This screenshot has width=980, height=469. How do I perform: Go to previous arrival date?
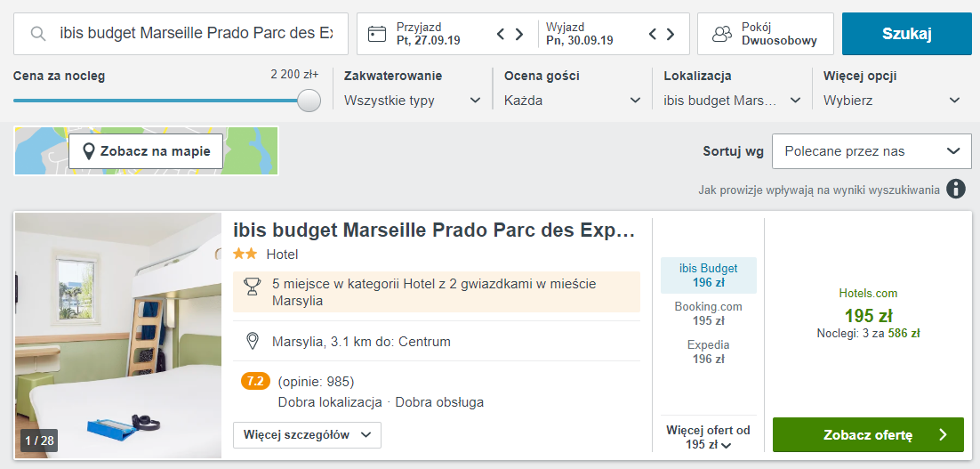tap(501, 35)
